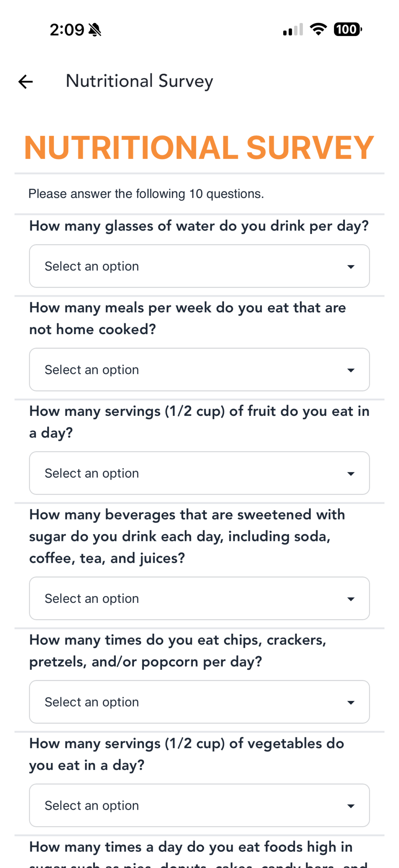The width and height of the screenshot is (399, 868).
Task: Expand the vegetable servings dropdown
Action: [x=199, y=806]
